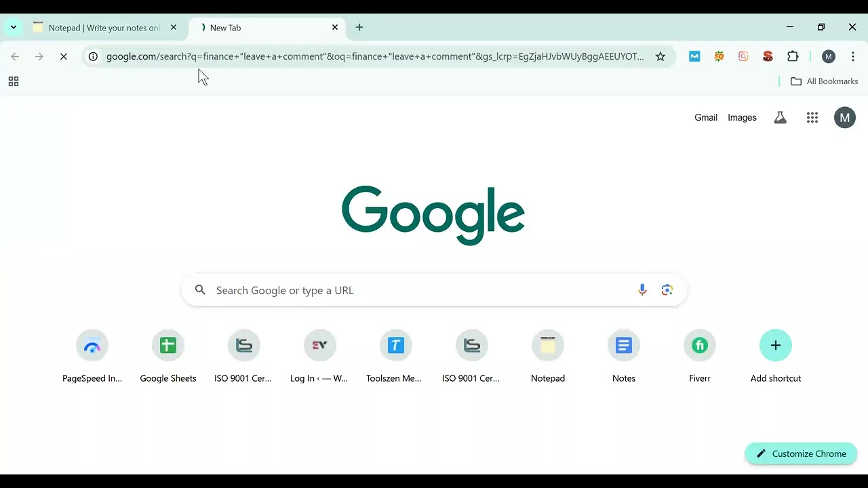Start voice search with the microphone
This screenshot has height=488, width=868.
pyautogui.click(x=642, y=290)
